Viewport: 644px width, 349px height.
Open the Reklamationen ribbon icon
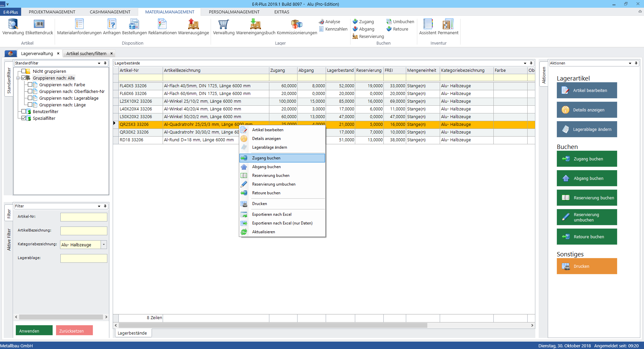162,27
